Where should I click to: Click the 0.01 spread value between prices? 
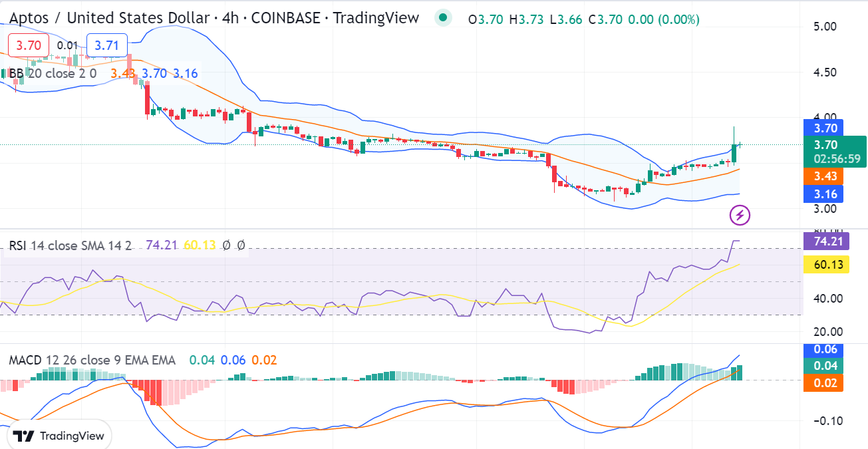click(x=67, y=46)
